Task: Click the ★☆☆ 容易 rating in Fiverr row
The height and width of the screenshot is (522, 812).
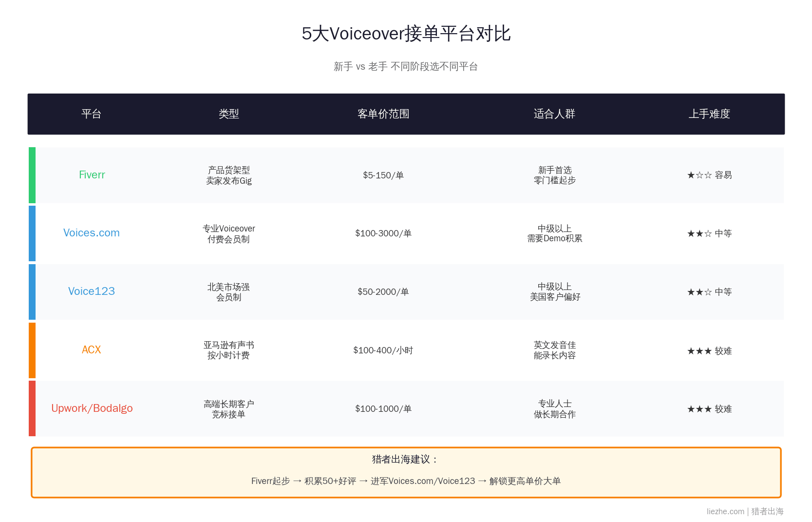Action: 709,175
